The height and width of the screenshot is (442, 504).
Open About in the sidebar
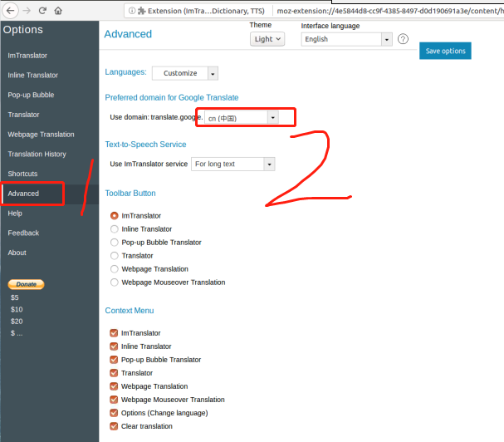[x=17, y=253]
